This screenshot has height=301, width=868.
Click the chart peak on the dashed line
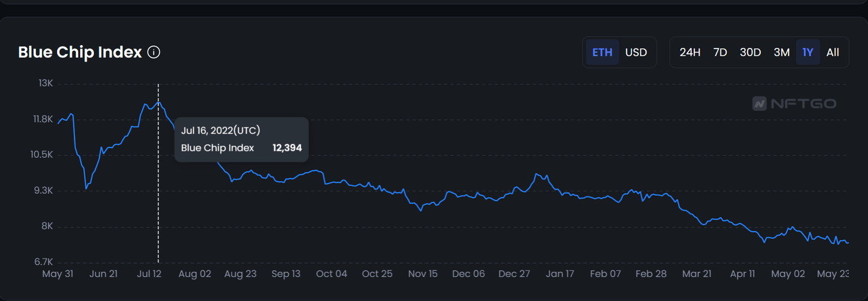[x=158, y=102]
